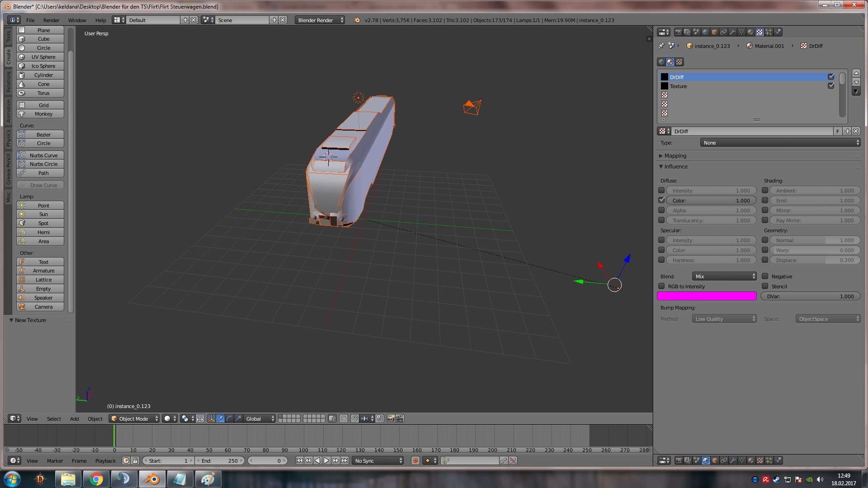
Task: Enable diffuse Alpha influence checkbox
Action: (661, 211)
